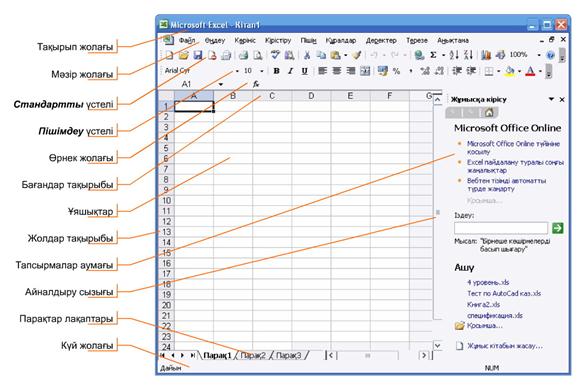Open the task pane title dropdown arrow
Image resolution: width=585 pixels, height=388 pixels.
[x=551, y=99]
